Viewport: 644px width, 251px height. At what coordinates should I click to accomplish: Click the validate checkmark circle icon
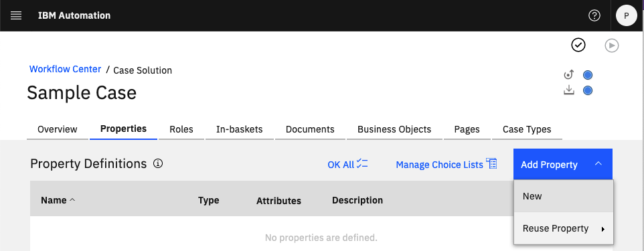click(578, 45)
